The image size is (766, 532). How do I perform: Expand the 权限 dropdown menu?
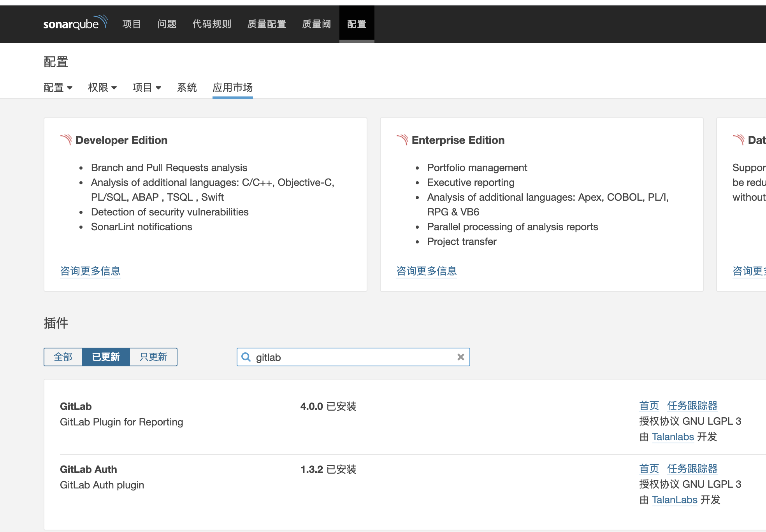pos(102,87)
